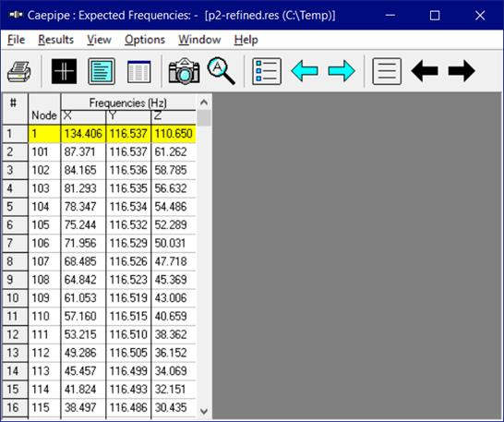Image resolution: width=504 pixels, height=422 pixels.
Task: Click the black right arrow button
Action: click(462, 71)
